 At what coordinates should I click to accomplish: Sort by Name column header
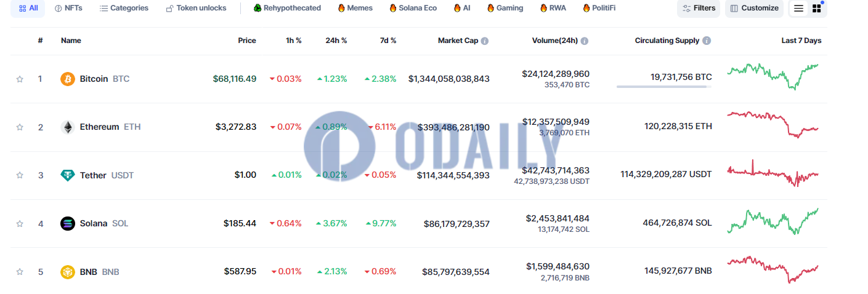71,41
